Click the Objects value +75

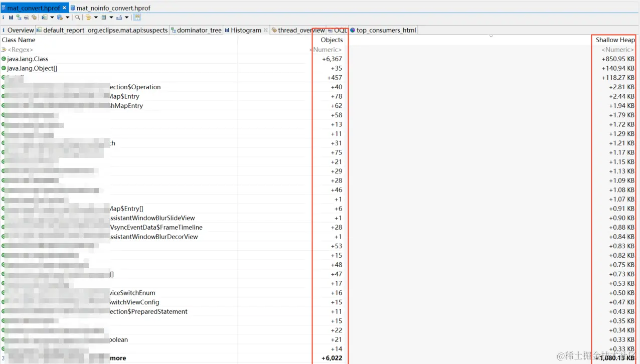pyautogui.click(x=337, y=152)
